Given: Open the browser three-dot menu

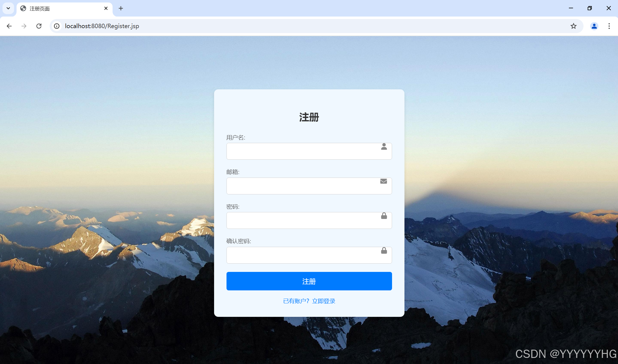Looking at the screenshot, I should point(609,26).
